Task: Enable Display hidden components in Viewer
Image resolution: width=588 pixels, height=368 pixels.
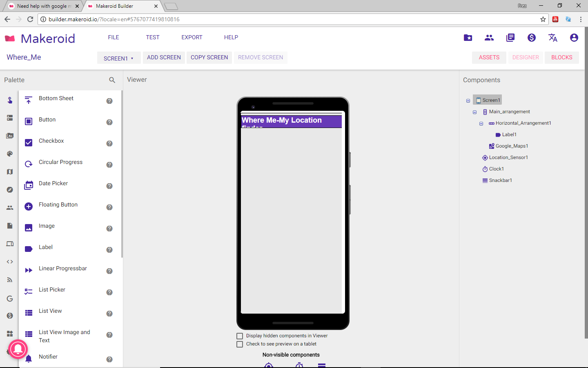Action: pyautogui.click(x=240, y=336)
